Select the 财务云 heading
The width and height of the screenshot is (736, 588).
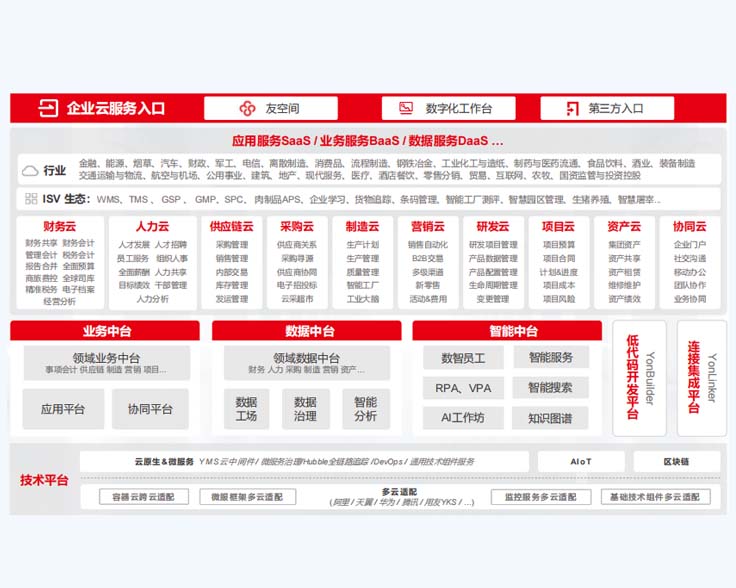click(x=60, y=226)
